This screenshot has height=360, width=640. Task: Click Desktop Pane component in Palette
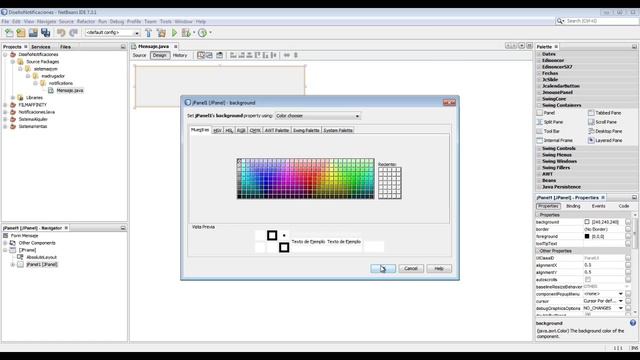(x=605, y=131)
